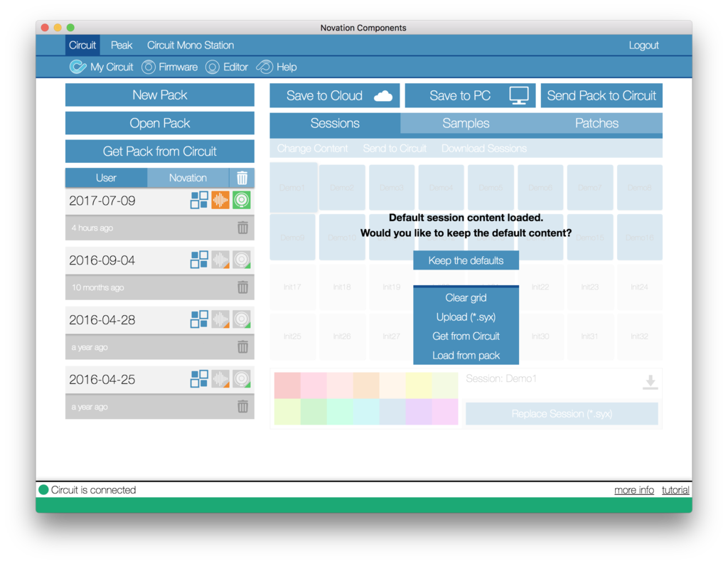Click Download Sessions in sessions toolbar

(483, 149)
